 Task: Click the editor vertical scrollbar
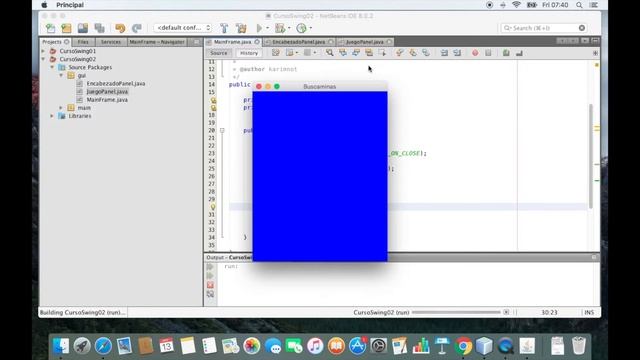point(590,156)
